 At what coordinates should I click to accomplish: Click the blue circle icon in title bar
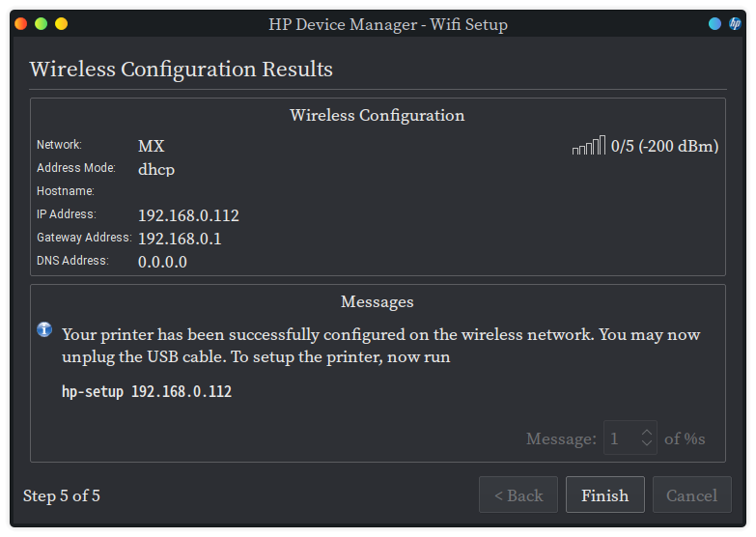point(714,24)
